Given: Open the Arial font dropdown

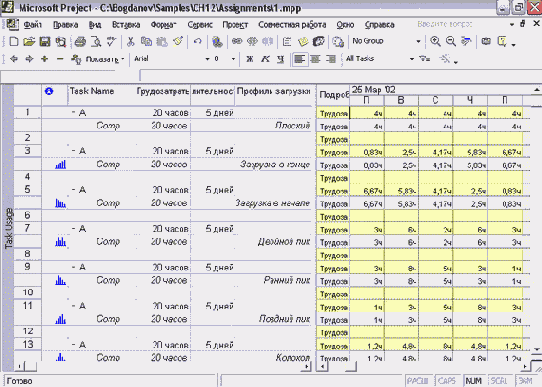Looking at the screenshot, I should click(x=207, y=59).
